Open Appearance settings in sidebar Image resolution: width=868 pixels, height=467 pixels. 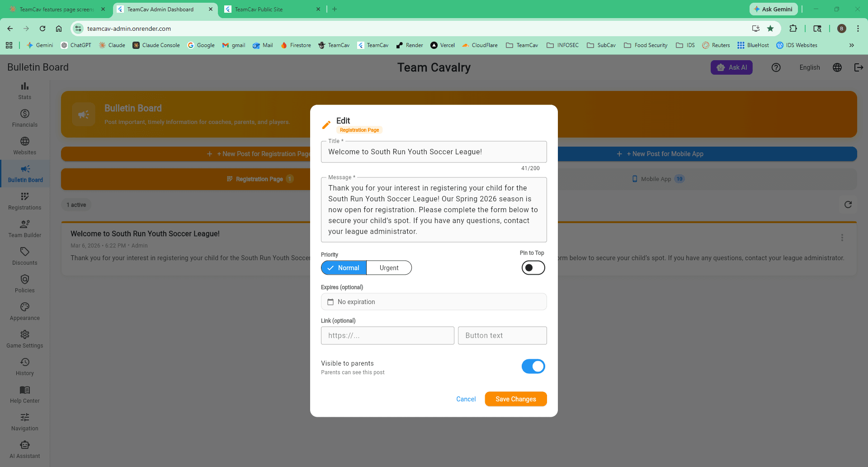(x=25, y=311)
